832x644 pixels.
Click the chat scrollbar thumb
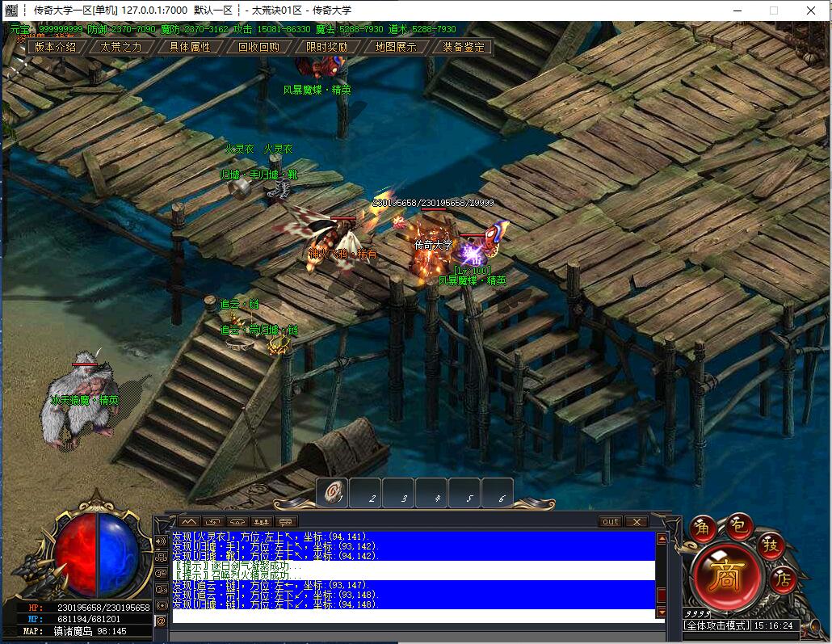point(661,594)
